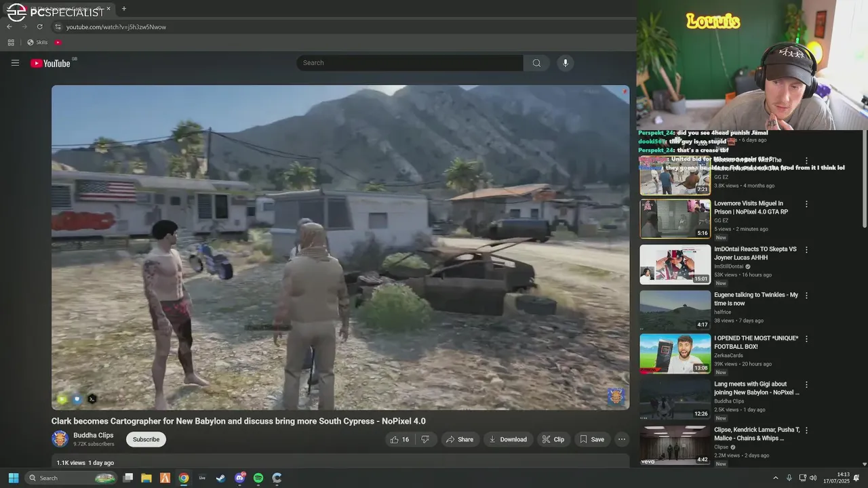Open Task View on taskbar

click(x=127, y=478)
